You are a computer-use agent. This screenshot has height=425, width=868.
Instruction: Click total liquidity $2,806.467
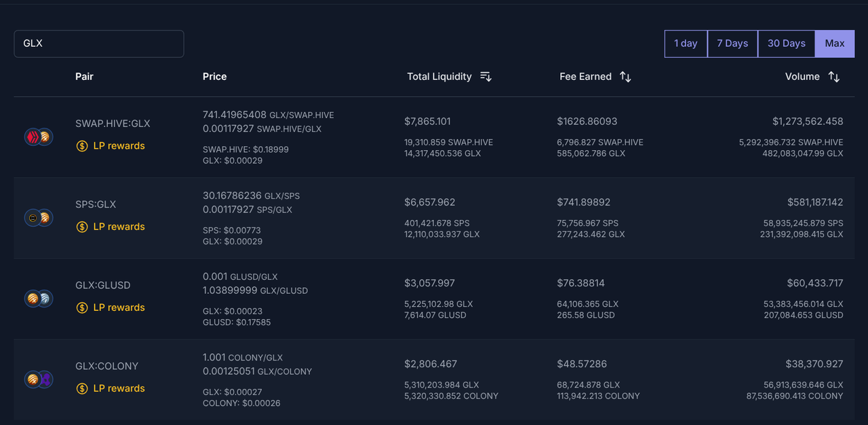[x=429, y=364]
